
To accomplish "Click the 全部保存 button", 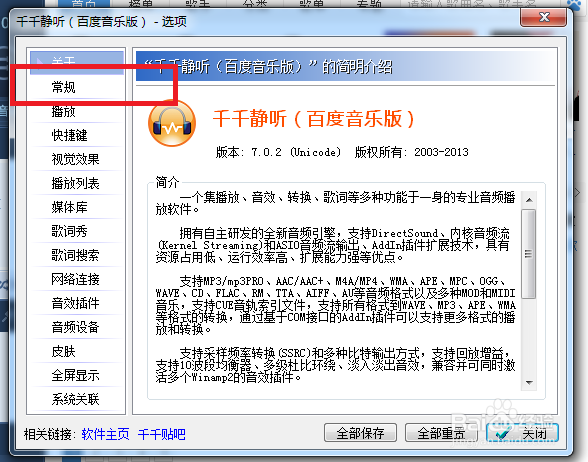I will click(360, 433).
